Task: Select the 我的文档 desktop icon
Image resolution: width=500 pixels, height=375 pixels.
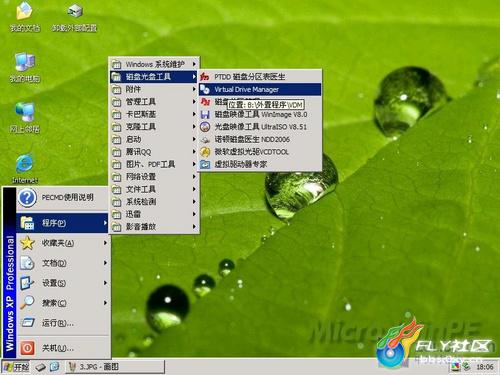Action: (24, 17)
